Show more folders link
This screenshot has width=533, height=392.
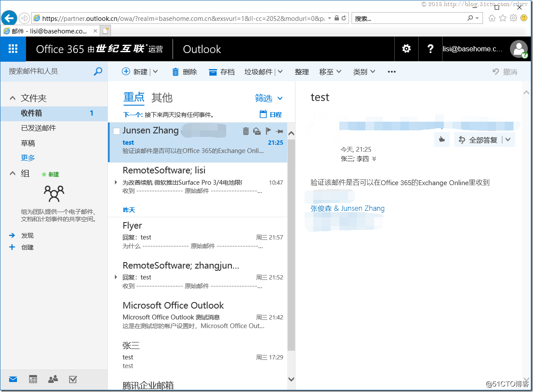[x=28, y=158]
